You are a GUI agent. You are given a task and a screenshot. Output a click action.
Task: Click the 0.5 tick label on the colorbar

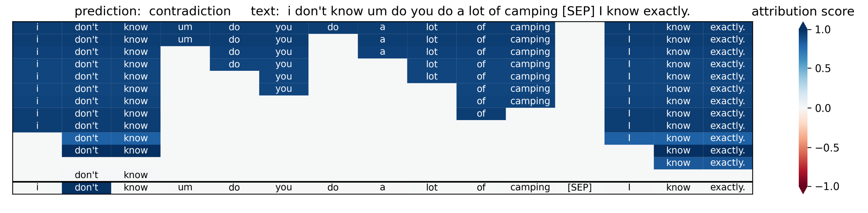click(823, 69)
